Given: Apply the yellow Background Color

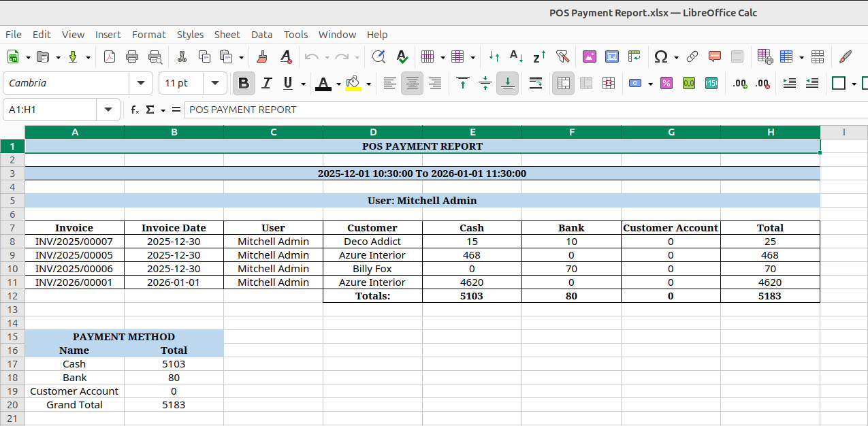Looking at the screenshot, I should click(x=353, y=83).
